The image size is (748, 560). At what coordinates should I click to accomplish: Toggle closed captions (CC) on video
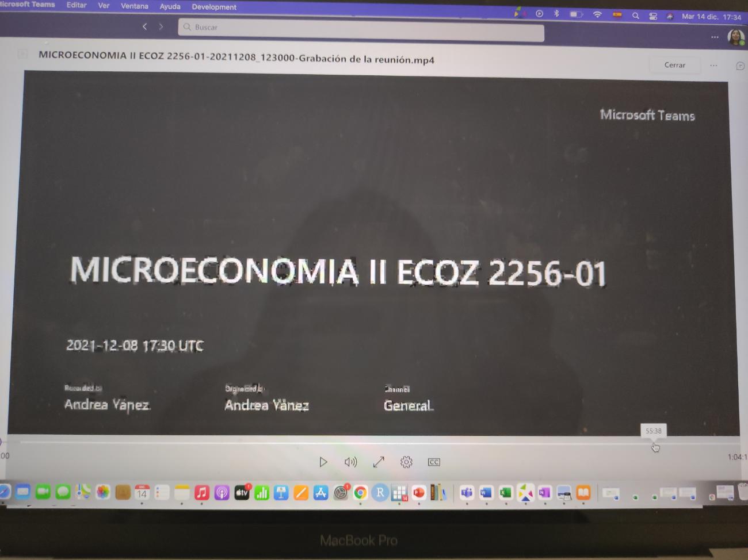pos(434,462)
